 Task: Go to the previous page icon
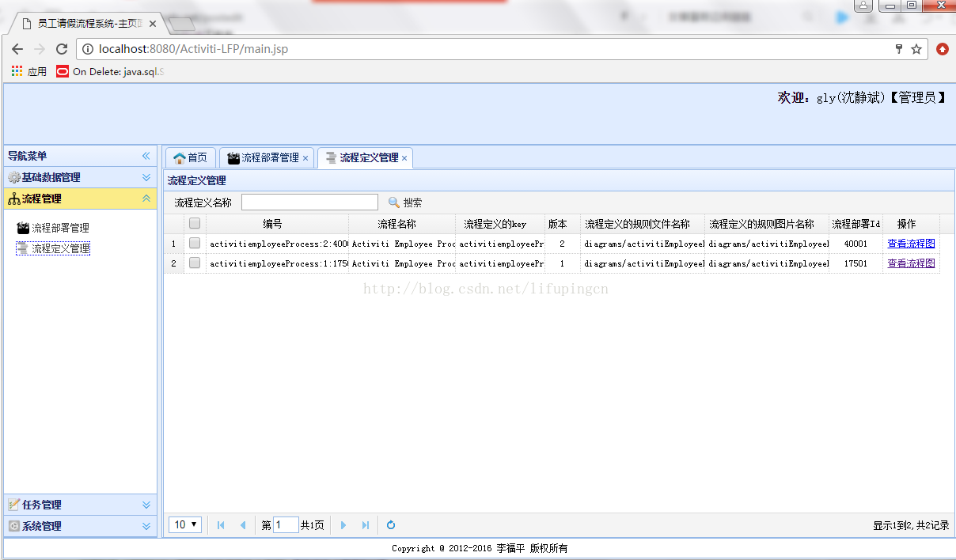[243, 525]
